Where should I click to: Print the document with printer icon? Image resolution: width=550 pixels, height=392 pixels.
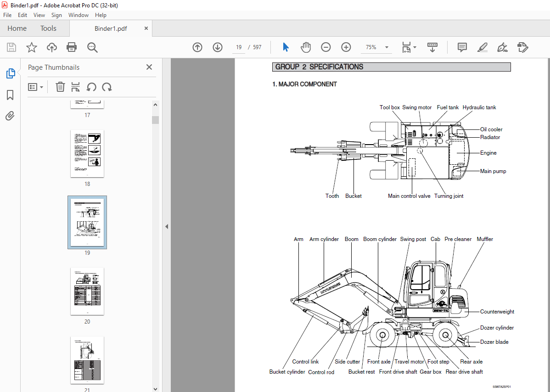72,47
